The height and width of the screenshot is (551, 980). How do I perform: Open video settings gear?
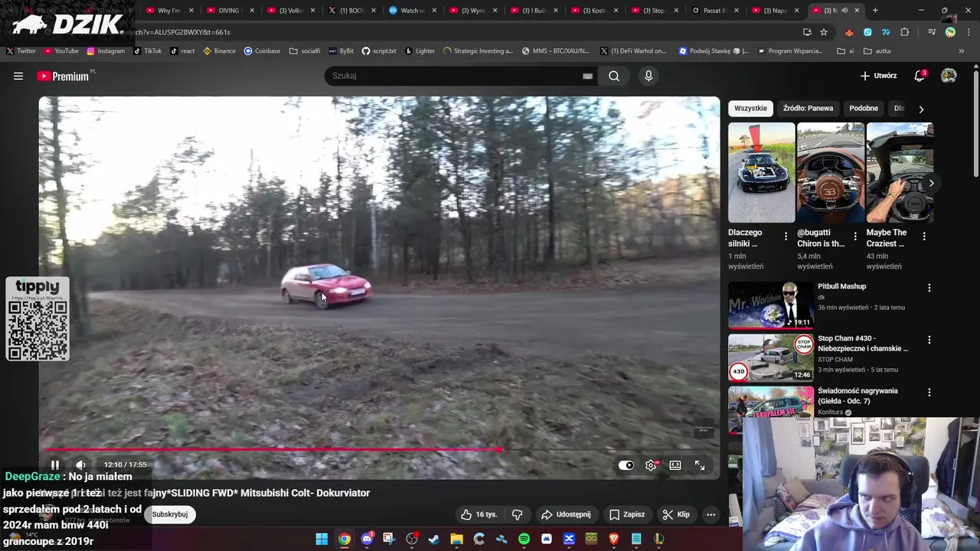pos(651,465)
